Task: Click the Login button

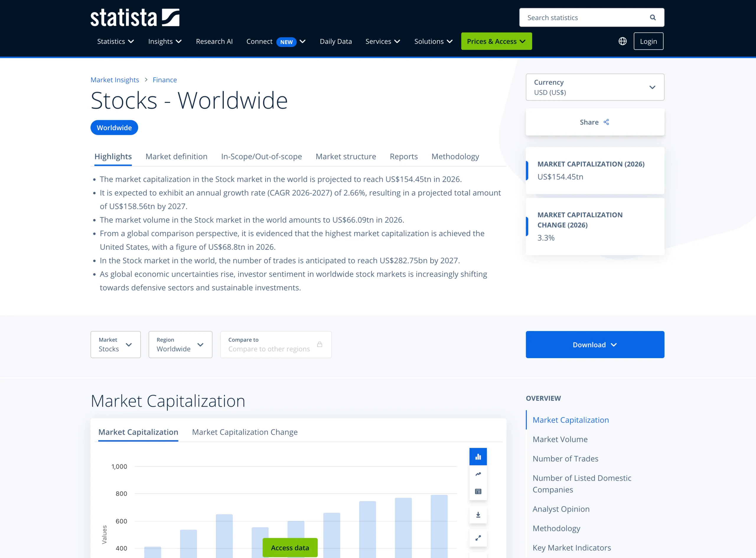Action: pos(648,41)
